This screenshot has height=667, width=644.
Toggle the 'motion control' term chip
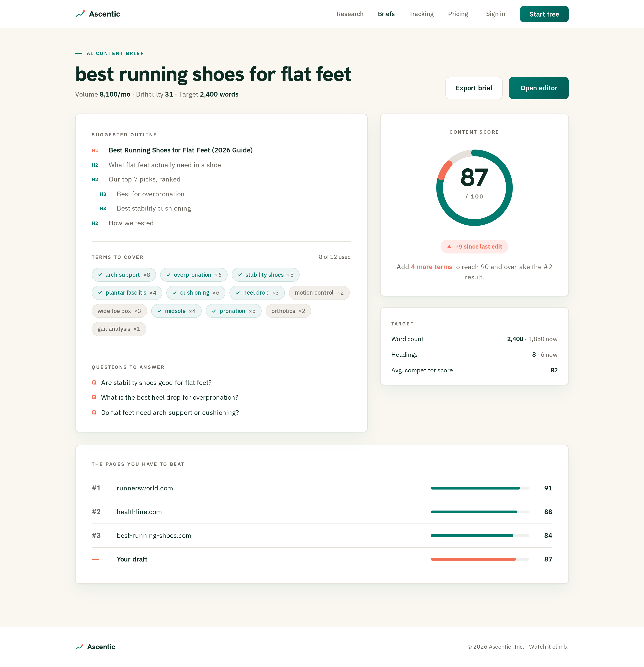pos(319,293)
